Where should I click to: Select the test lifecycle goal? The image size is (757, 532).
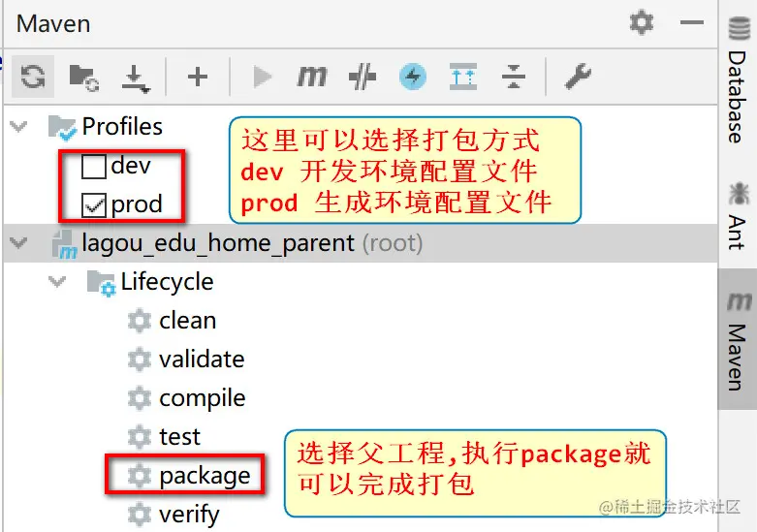pyautogui.click(x=179, y=437)
